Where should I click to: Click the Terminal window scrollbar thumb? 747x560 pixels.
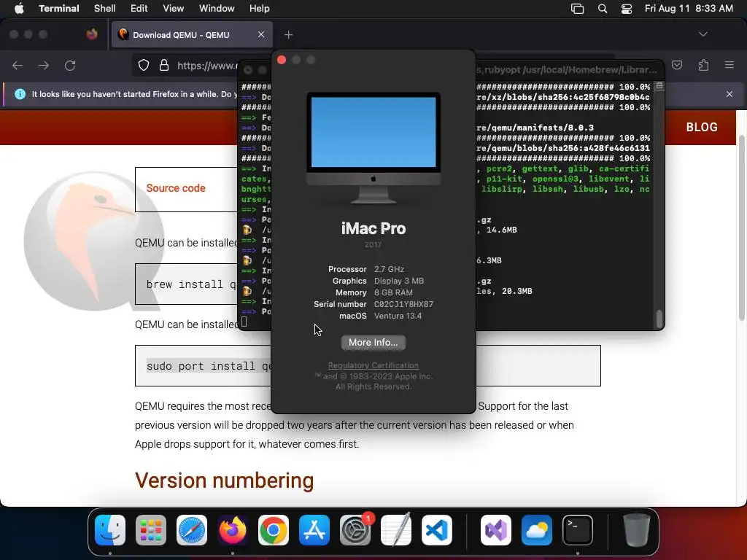pyautogui.click(x=659, y=319)
